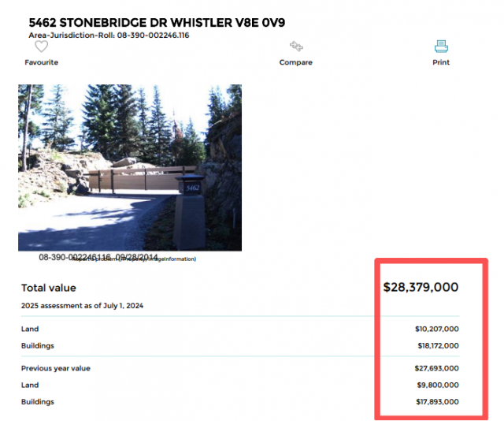Image resolution: width=504 pixels, height=421 pixels.
Task: Click the current year Buildings label
Action: (38, 346)
